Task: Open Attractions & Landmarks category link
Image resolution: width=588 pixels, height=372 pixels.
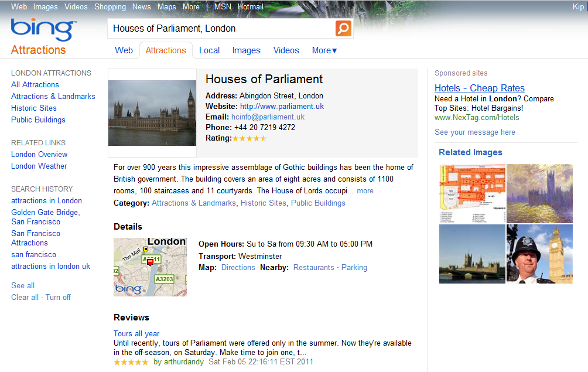Action: (x=194, y=203)
